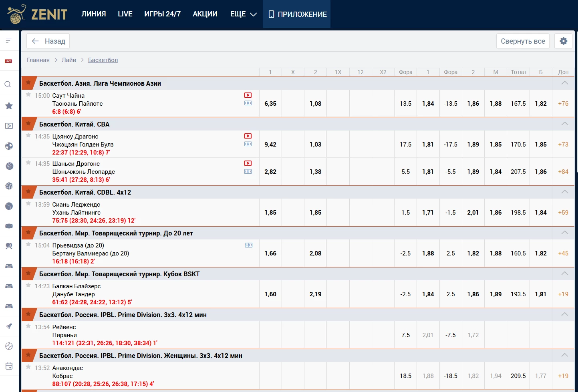Play video stream for Саут Чайна match
578x392 pixels.
(248, 95)
